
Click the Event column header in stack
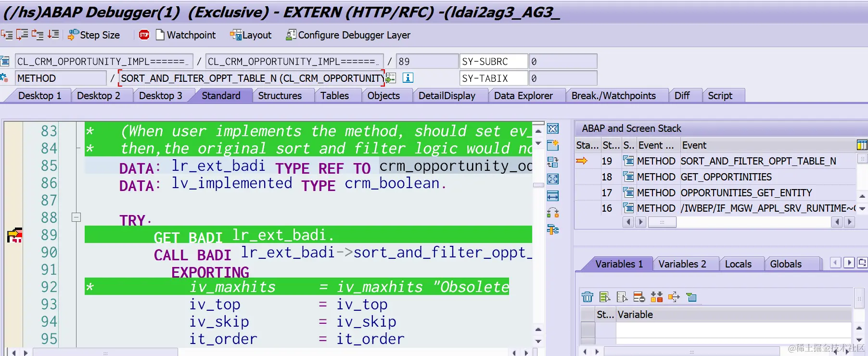[694, 145]
